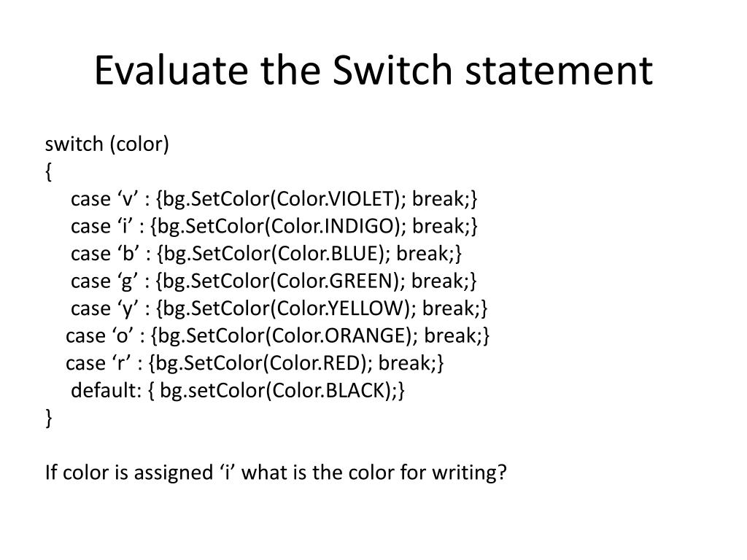Click the question text about color 'i'
Image resolution: width=747 pixels, height=560 pixels.
click(276, 472)
